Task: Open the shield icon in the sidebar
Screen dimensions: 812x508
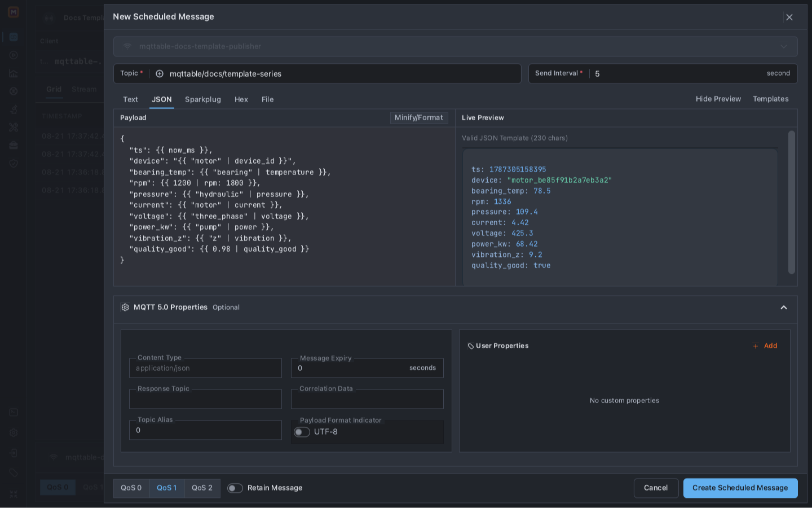Action: [x=14, y=164]
